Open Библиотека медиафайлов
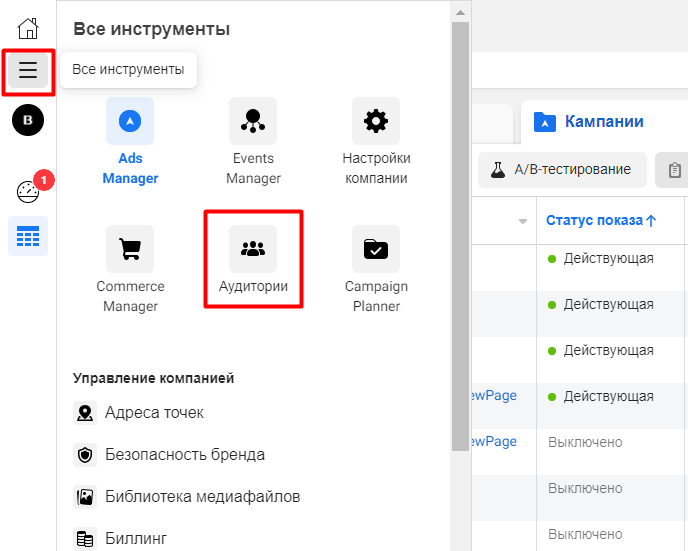Screen dimensions: 688x551 pyautogui.click(x=202, y=497)
